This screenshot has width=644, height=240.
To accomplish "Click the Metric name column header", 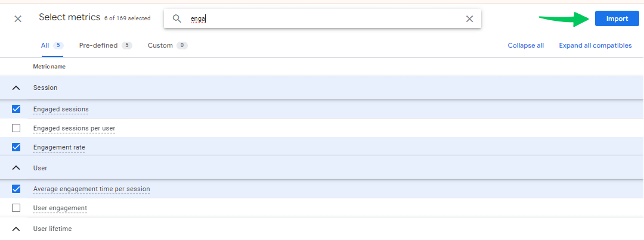I will (49, 67).
